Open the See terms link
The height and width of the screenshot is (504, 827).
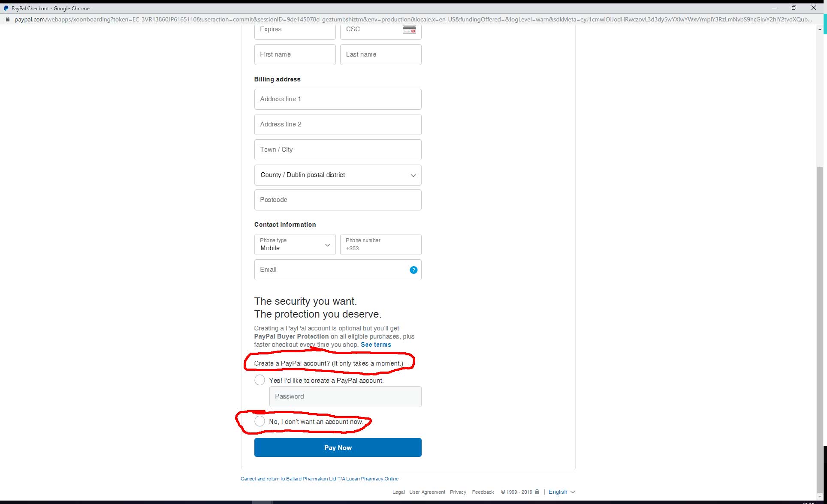pos(376,345)
